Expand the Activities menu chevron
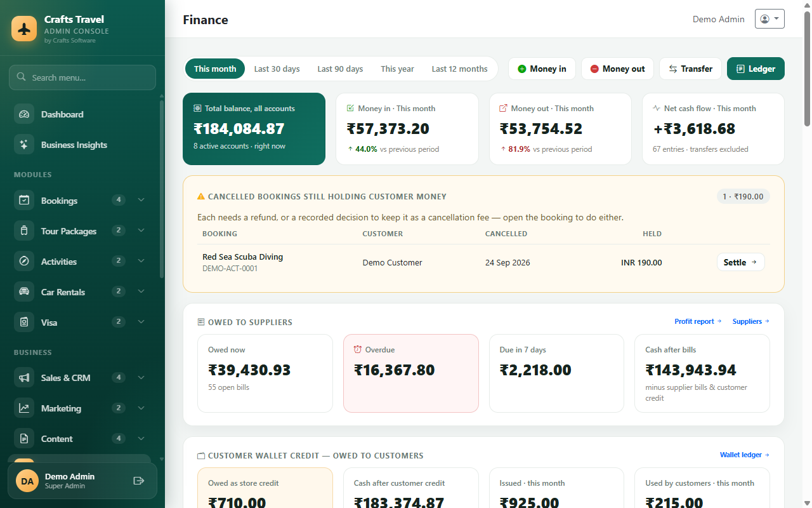Image resolution: width=812 pixels, height=508 pixels. point(141,261)
